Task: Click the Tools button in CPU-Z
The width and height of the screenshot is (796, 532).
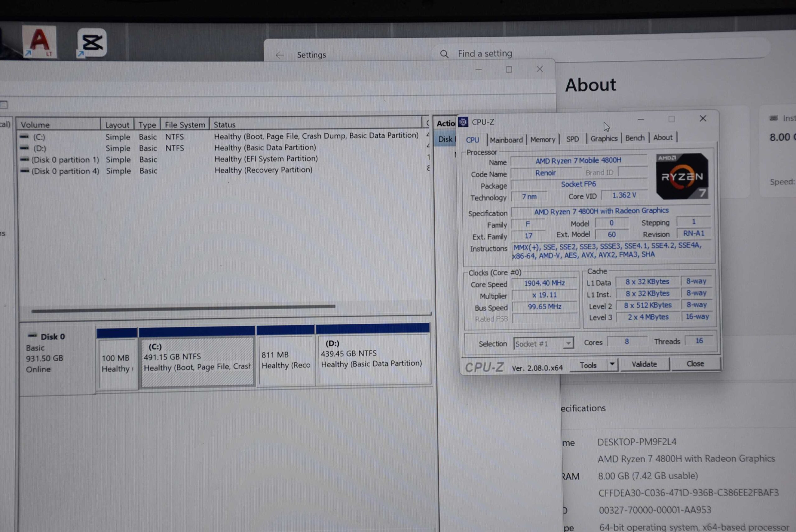Action: pos(588,365)
